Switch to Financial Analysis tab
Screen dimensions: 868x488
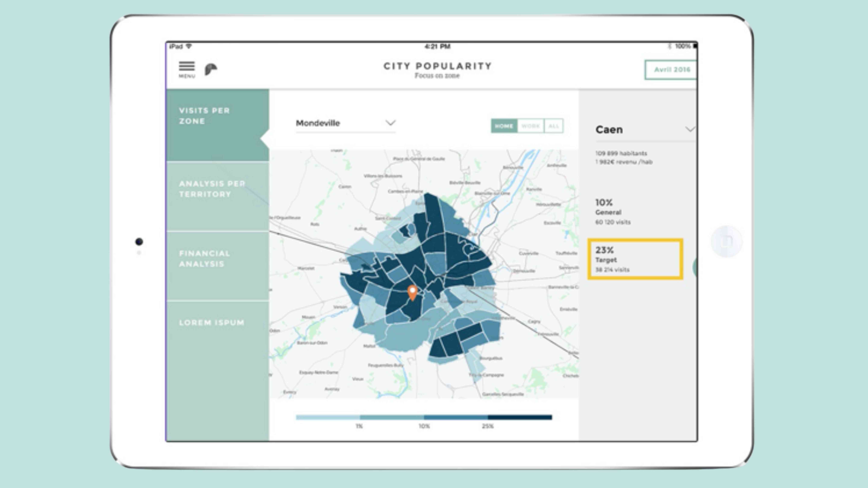(x=218, y=266)
